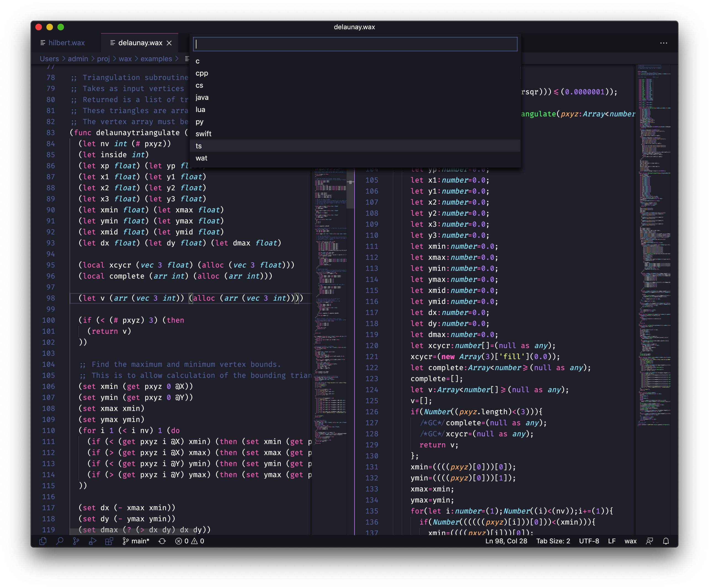
Task: Open Source Control branch icon
Action: click(76, 541)
